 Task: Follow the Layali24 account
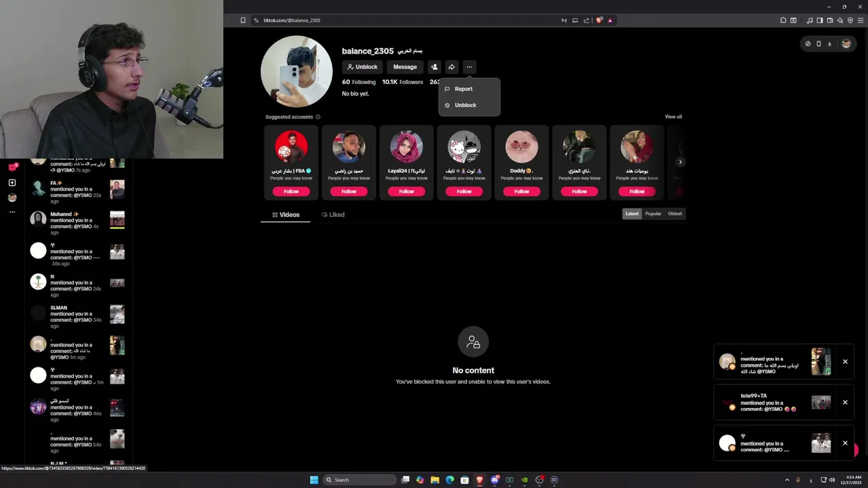(406, 191)
